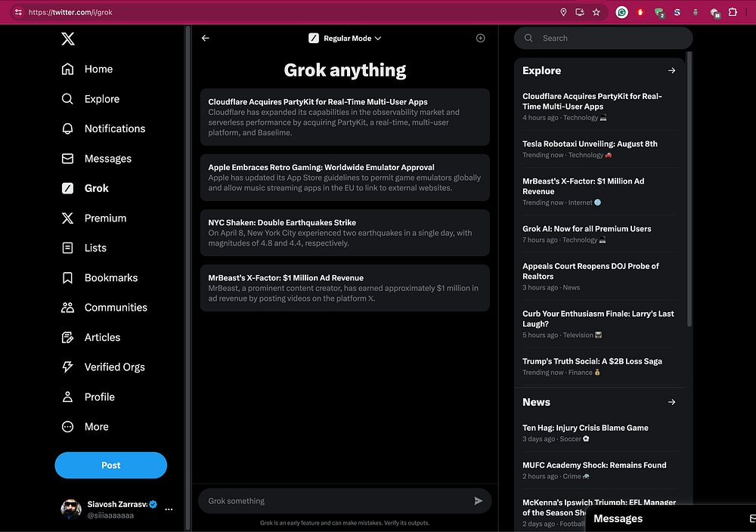Expand the Regular Mode dropdown

(345, 38)
